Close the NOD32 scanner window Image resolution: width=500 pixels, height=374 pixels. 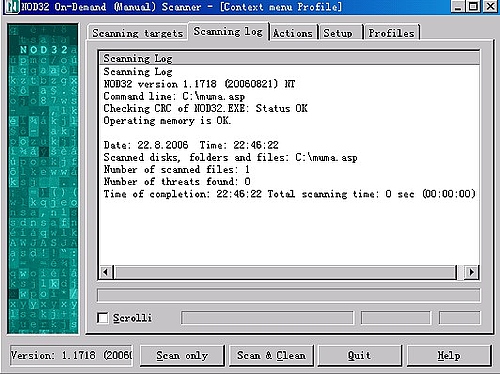(490, 6)
